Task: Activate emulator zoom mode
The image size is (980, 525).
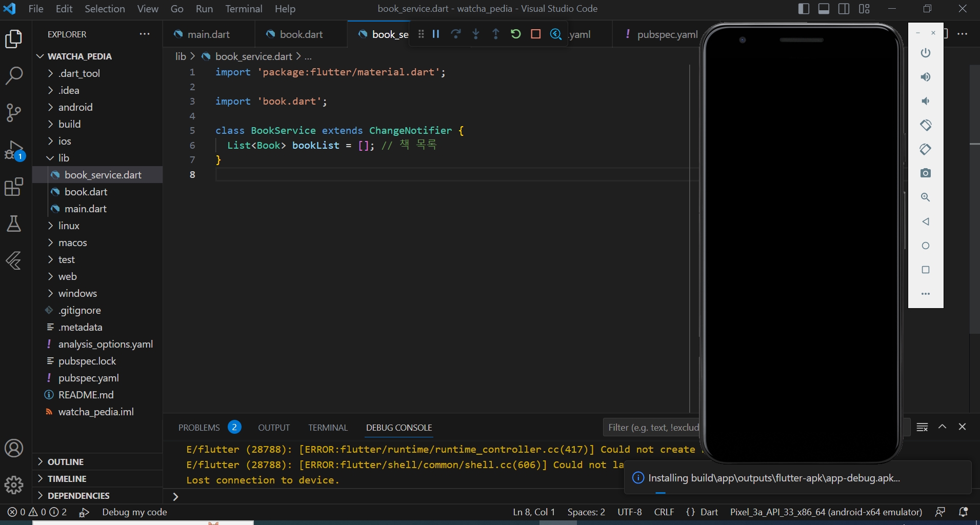Action: pyautogui.click(x=926, y=197)
